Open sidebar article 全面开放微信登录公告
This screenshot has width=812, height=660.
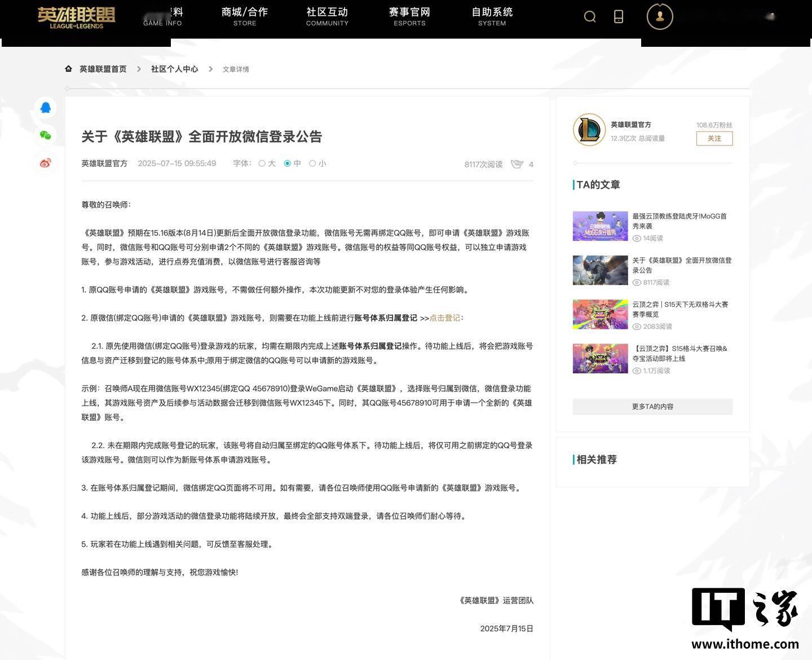[682, 265]
